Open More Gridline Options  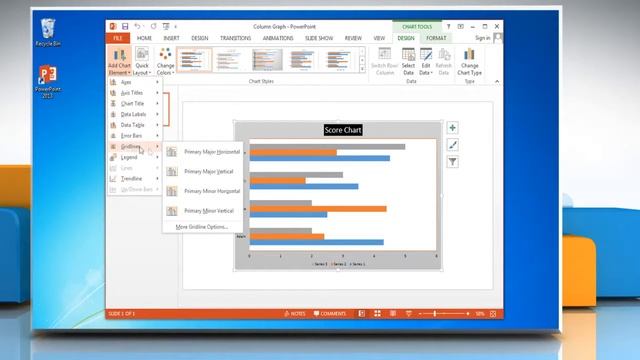pyautogui.click(x=202, y=227)
